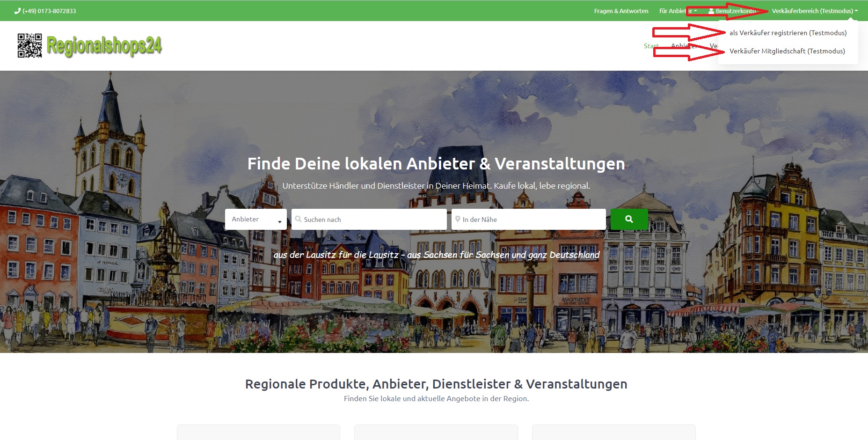Expand the für Anbieter menu
Screen dimensions: 868x440
[x=677, y=11]
